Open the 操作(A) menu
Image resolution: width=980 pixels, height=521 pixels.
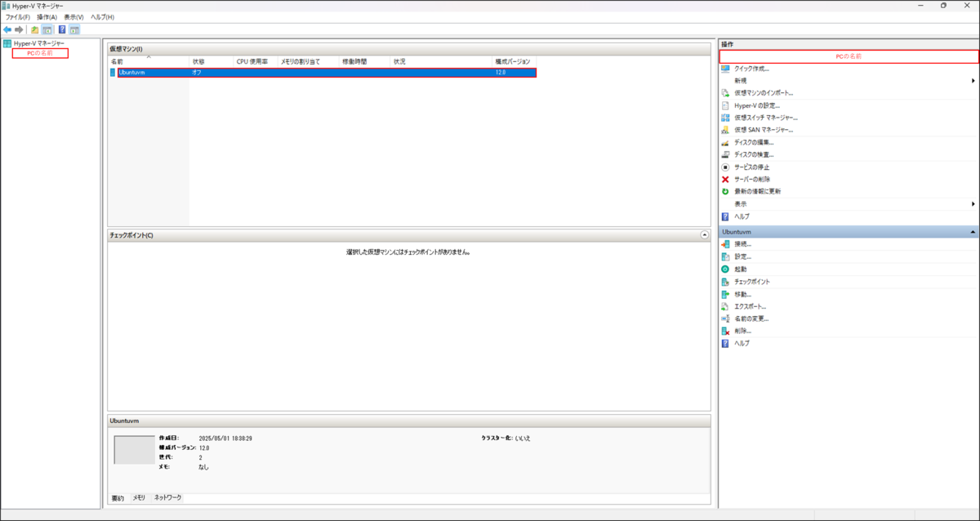tap(47, 17)
